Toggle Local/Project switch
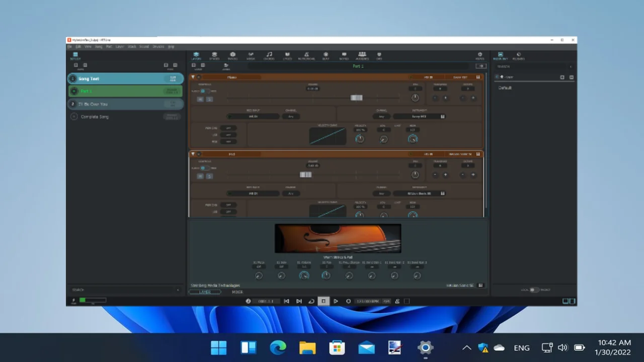The width and height of the screenshot is (644, 362). click(534, 290)
